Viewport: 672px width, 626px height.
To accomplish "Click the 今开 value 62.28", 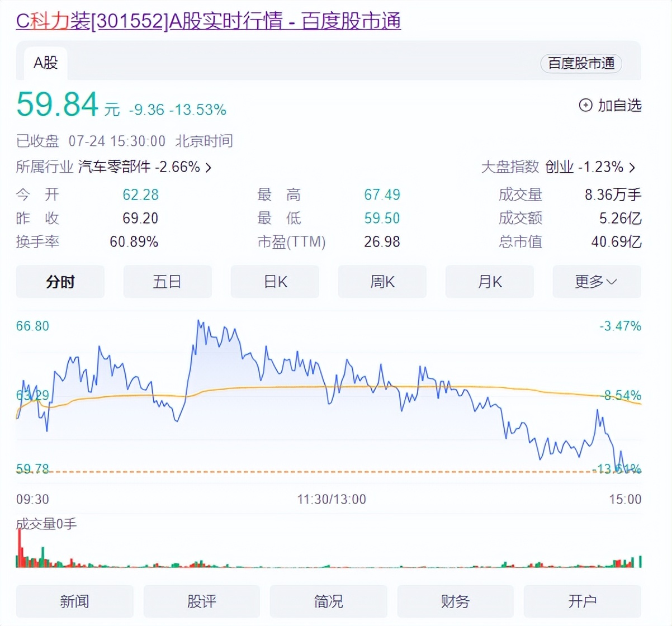I will tap(141, 195).
